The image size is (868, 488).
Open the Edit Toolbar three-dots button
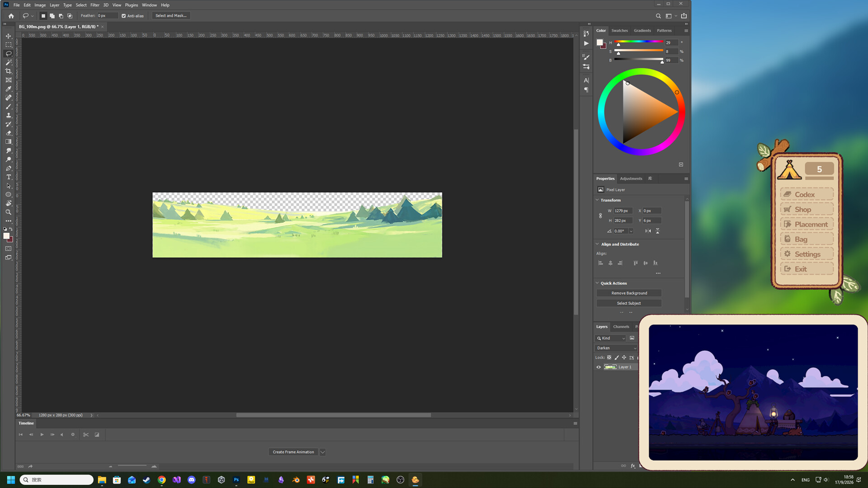coord(8,221)
